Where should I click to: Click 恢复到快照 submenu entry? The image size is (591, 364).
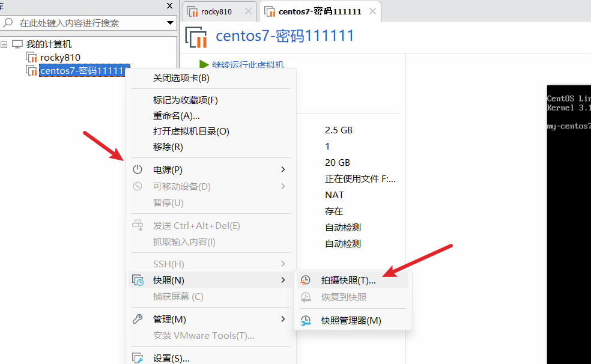[x=353, y=297]
